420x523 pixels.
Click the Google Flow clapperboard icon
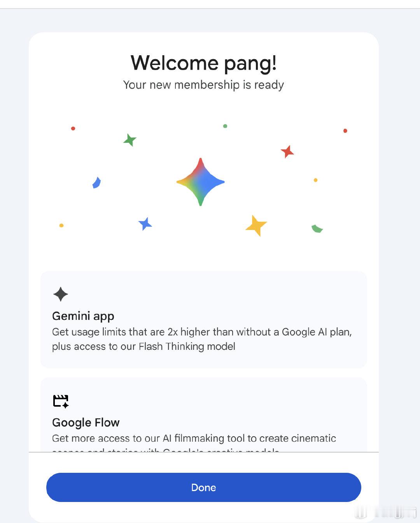(x=61, y=401)
